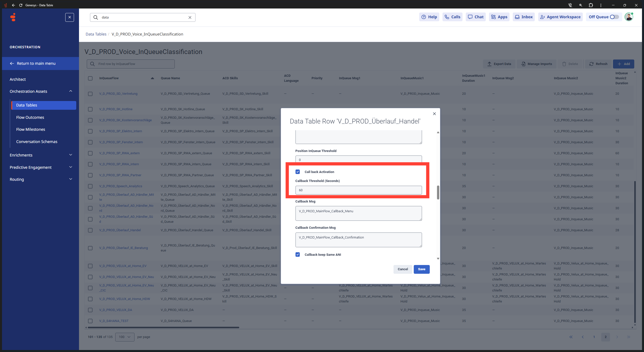Image resolution: width=644 pixels, height=352 pixels.
Task: Open the Calls panel
Action: (x=452, y=17)
